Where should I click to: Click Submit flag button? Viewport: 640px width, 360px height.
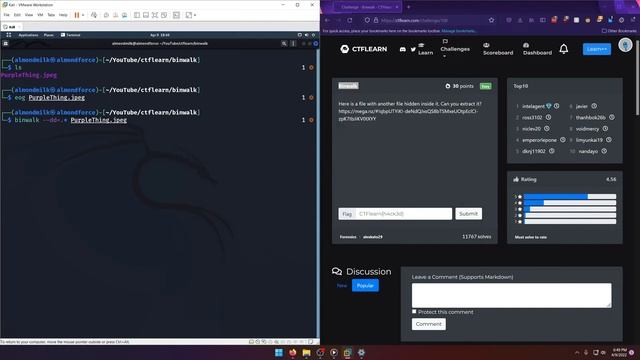[x=468, y=214]
